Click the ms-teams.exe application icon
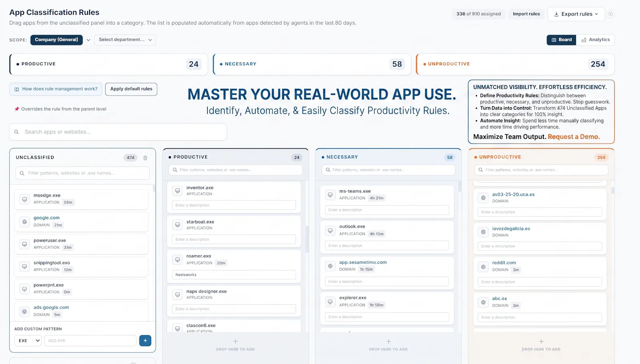The image size is (640, 364). coord(330,195)
